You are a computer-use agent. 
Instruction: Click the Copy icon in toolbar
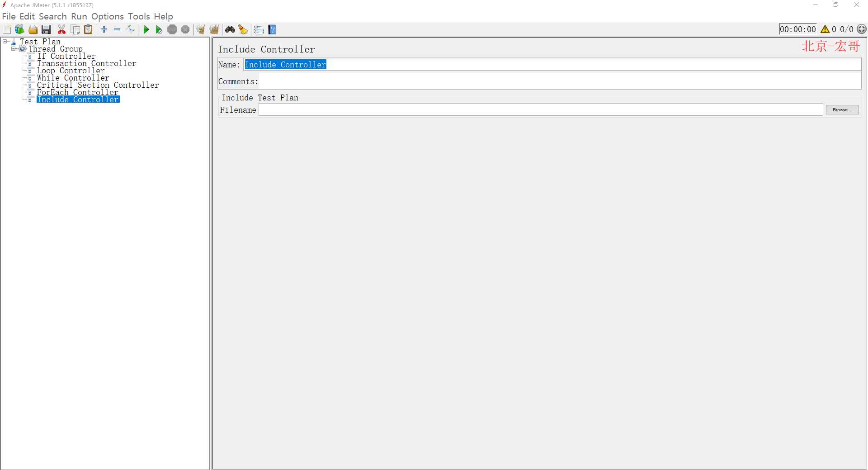coord(75,30)
